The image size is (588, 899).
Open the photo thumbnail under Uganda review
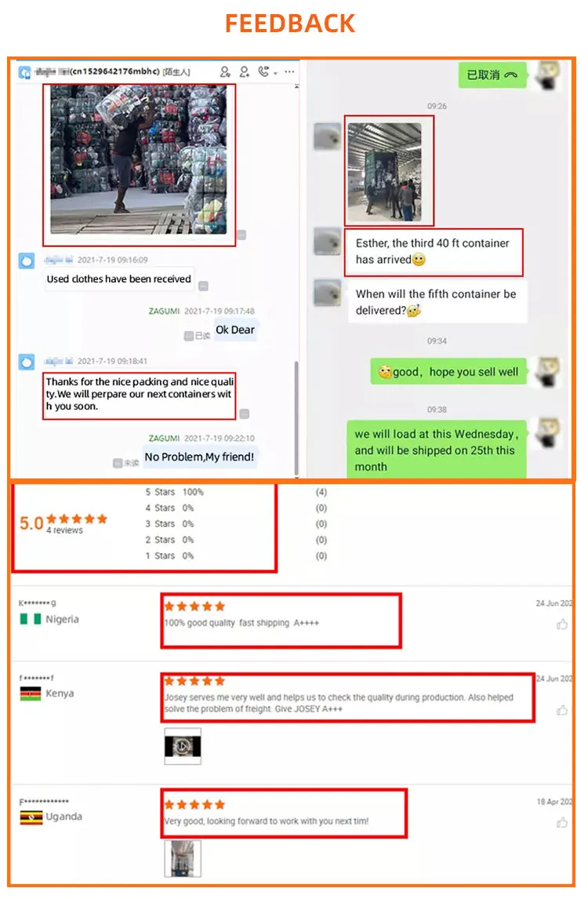pos(183,858)
